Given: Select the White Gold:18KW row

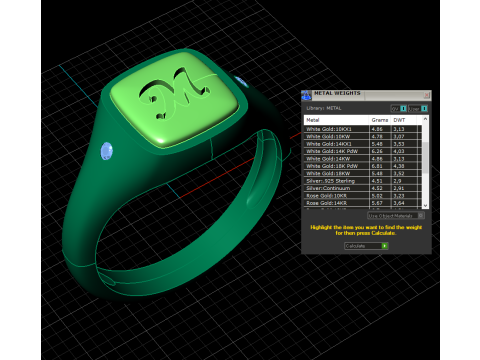Looking at the screenshot, I should 363,173.
